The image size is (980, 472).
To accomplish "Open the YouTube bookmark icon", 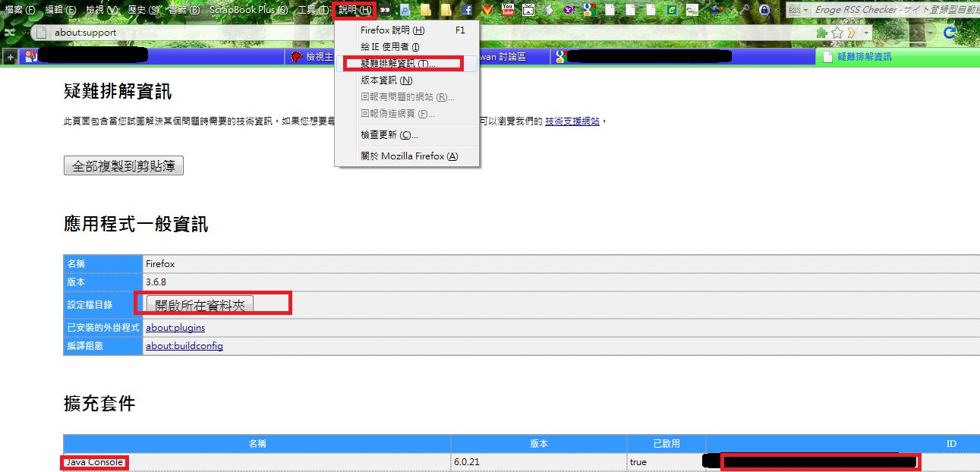I will click(508, 11).
